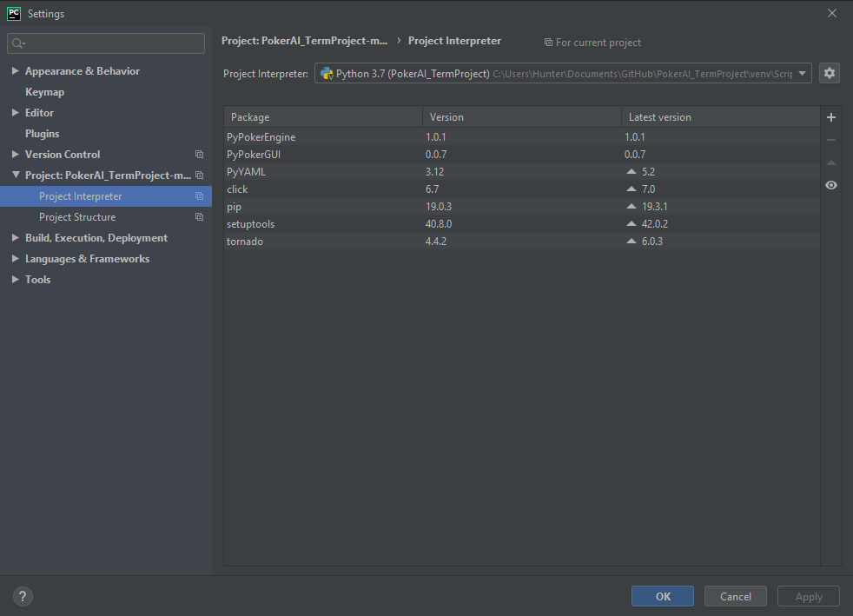Screen dimensions: 853x616
Task: Click inside the settings search field
Action: (106, 43)
